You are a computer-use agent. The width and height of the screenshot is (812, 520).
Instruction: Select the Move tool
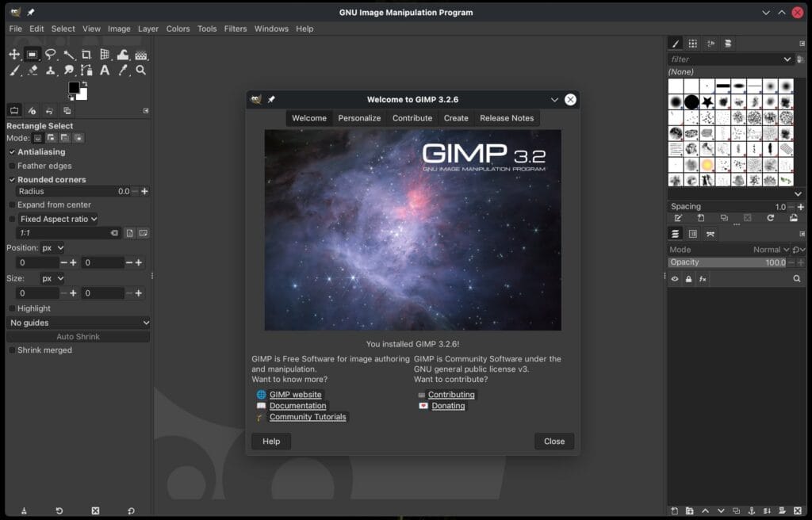pos(14,55)
